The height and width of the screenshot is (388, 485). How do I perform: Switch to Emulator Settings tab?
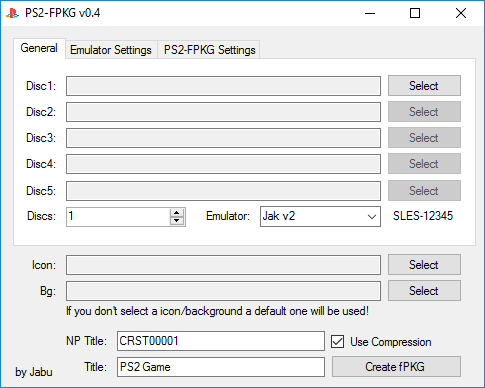(x=111, y=50)
